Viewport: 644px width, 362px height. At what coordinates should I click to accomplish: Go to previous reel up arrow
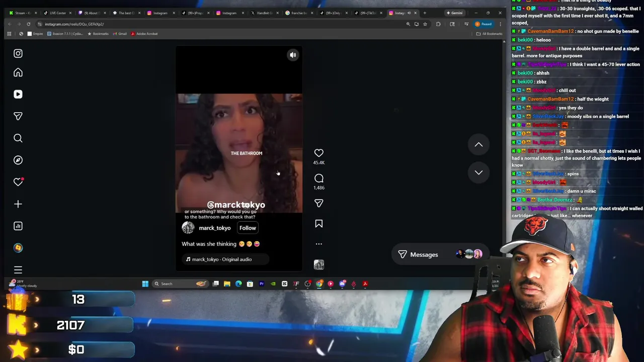point(478,145)
